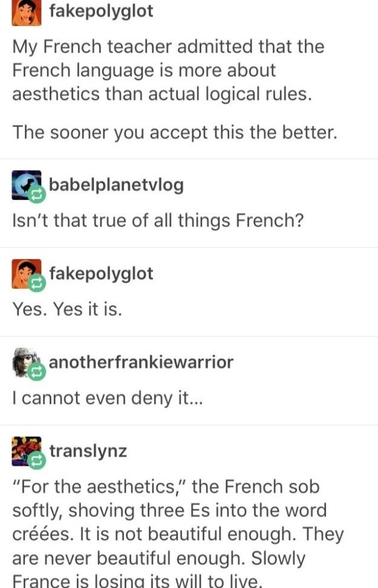Click the "Yes. Yes it is." reply text
378x588 pixels.
(67, 309)
